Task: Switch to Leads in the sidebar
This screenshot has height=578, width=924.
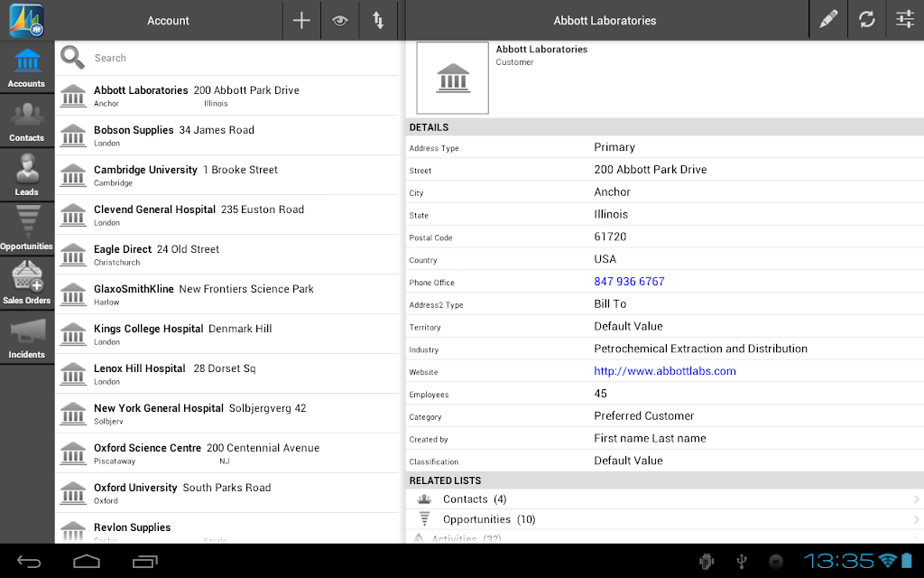Action: coord(26,176)
